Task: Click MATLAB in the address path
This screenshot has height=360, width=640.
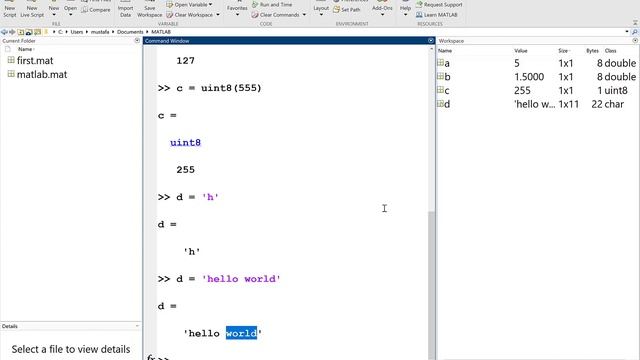Action: click(x=161, y=32)
